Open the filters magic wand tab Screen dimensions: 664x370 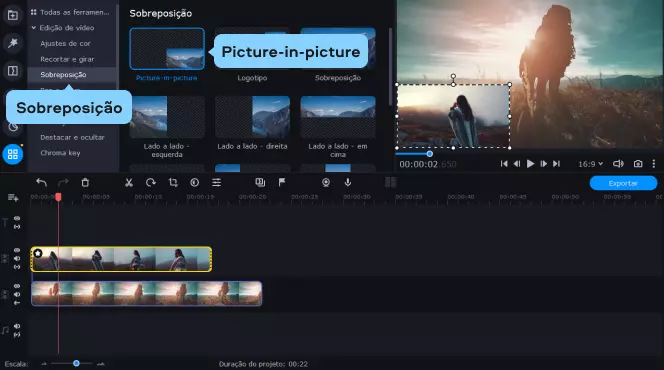tap(13, 43)
